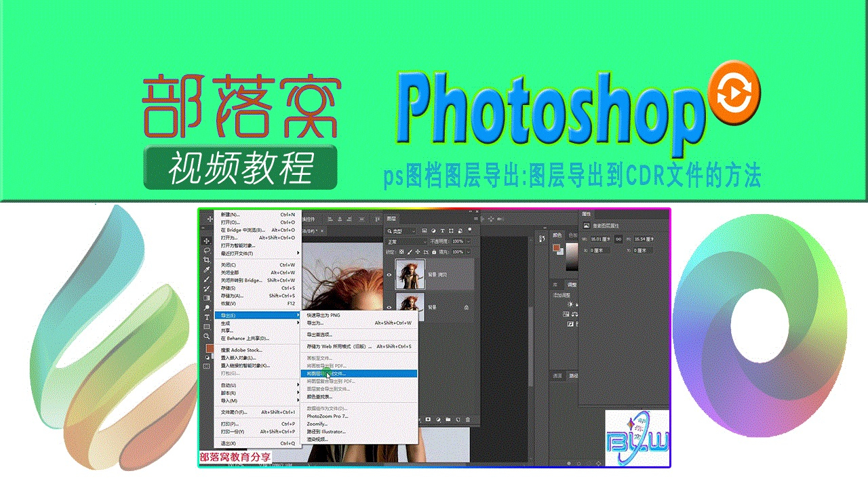The height and width of the screenshot is (488, 868).
Task: Click the Quick Mask mode icon
Action: pyautogui.click(x=206, y=366)
